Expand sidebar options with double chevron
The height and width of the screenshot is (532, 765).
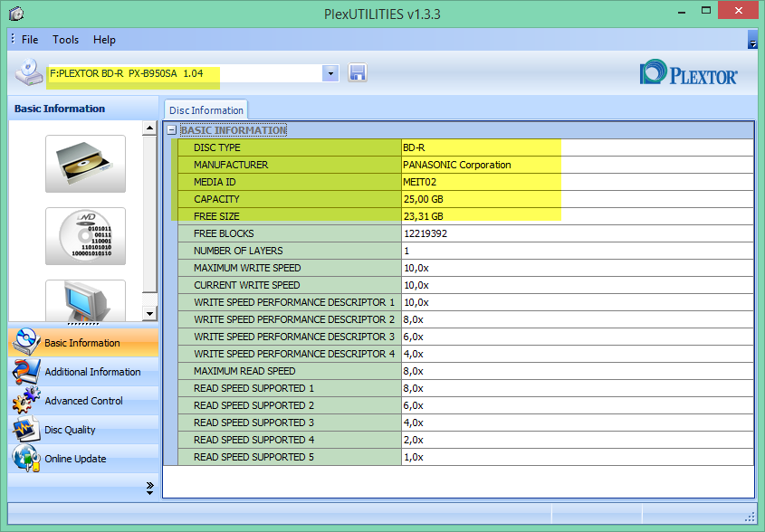coord(149,488)
